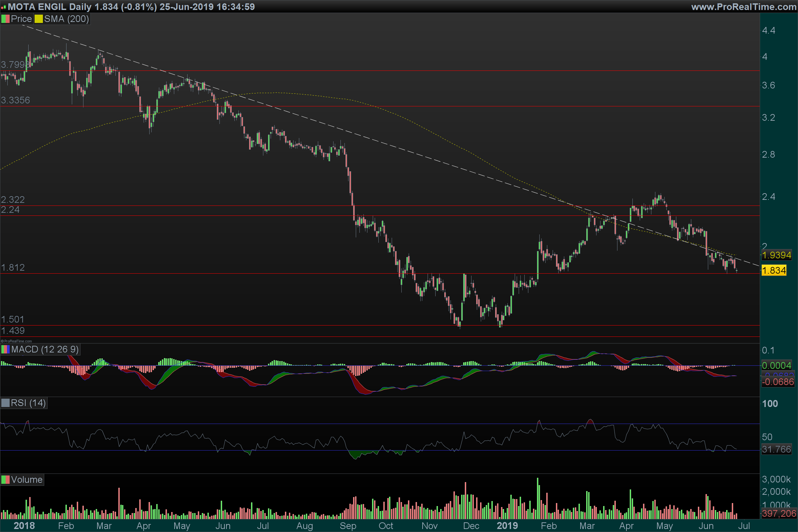Click the 31.766 RSI value tag
Image resolution: width=798 pixels, height=532 pixels.
pos(776,450)
